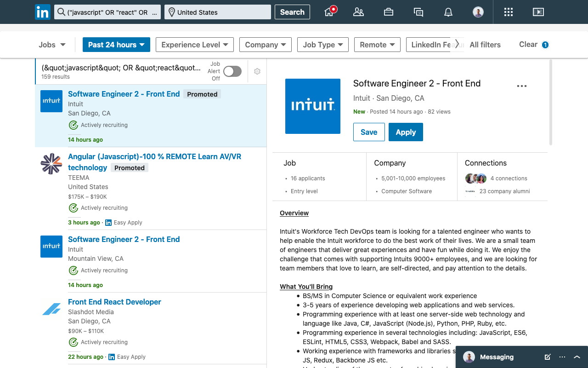Viewport: 588px width, 368px height.
Task: Click Slashdot Media logo in results list
Action: point(51,309)
